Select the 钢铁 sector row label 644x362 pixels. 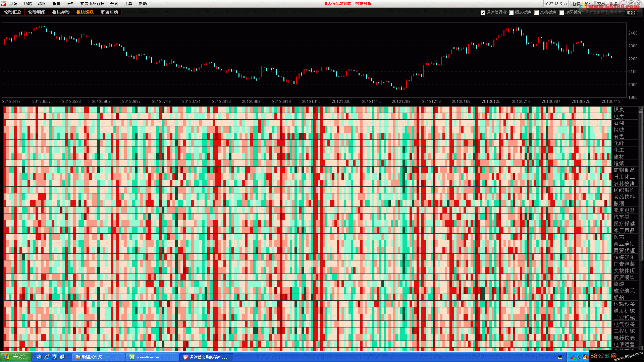[x=619, y=130]
